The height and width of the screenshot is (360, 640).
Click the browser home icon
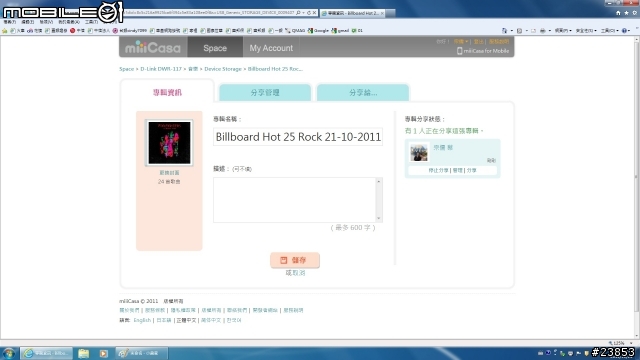click(x=618, y=13)
